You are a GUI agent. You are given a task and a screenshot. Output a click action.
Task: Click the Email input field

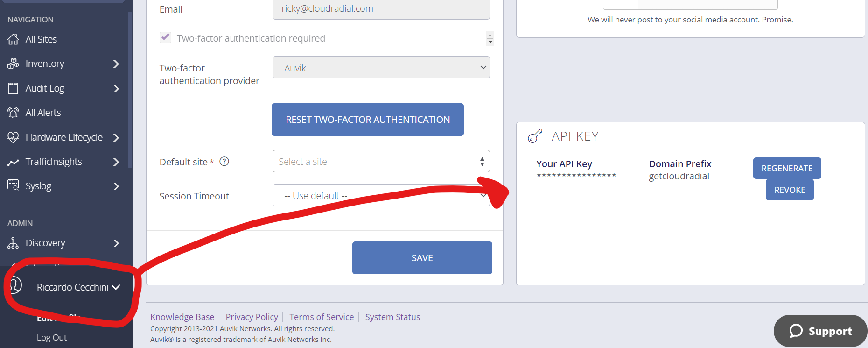point(381,9)
